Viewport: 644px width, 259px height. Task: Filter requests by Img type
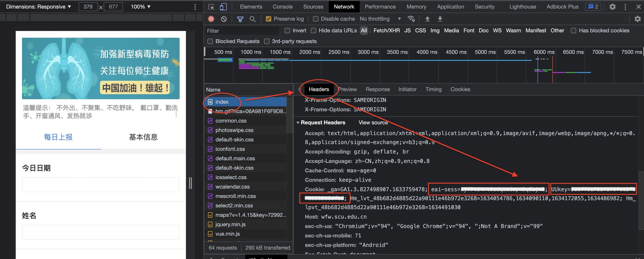point(435,31)
